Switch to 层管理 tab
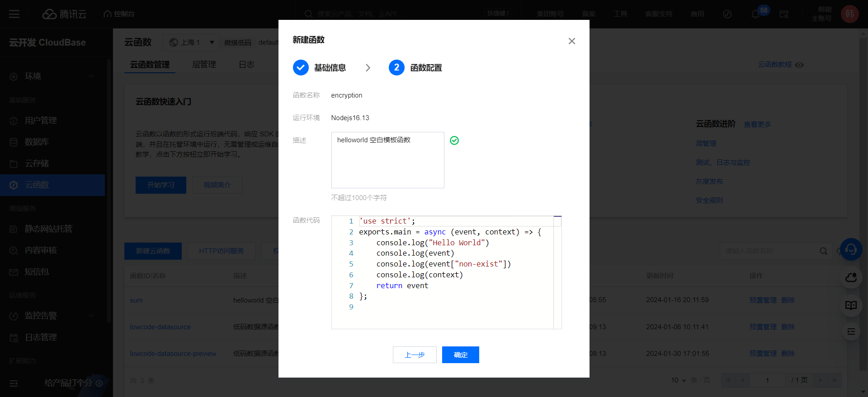 click(x=204, y=65)
